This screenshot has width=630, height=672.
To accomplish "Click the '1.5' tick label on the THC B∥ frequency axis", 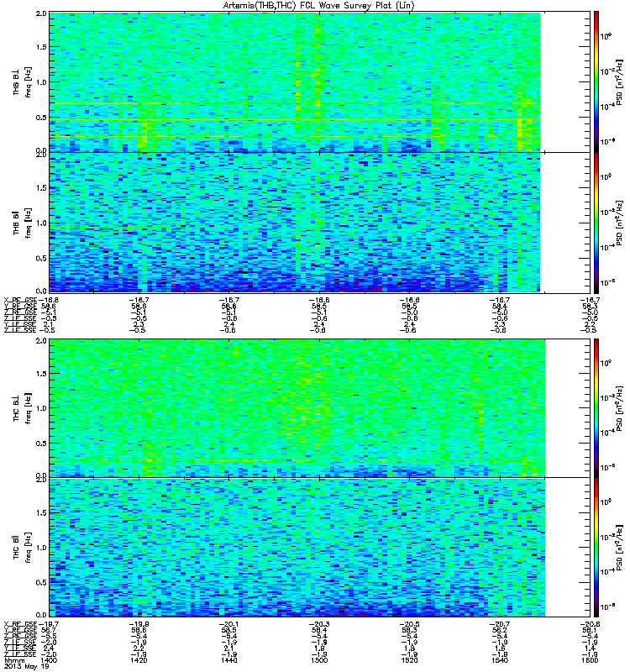I will [41, 512].
